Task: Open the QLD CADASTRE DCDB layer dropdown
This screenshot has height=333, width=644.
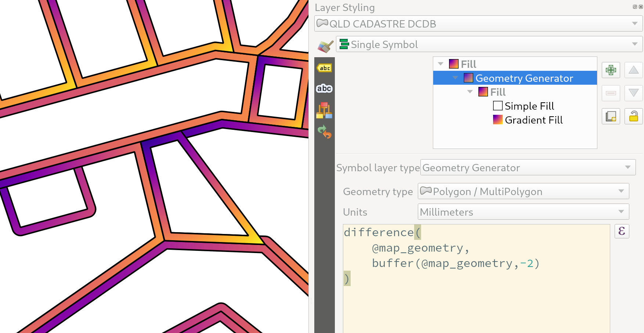Action: 478,24
